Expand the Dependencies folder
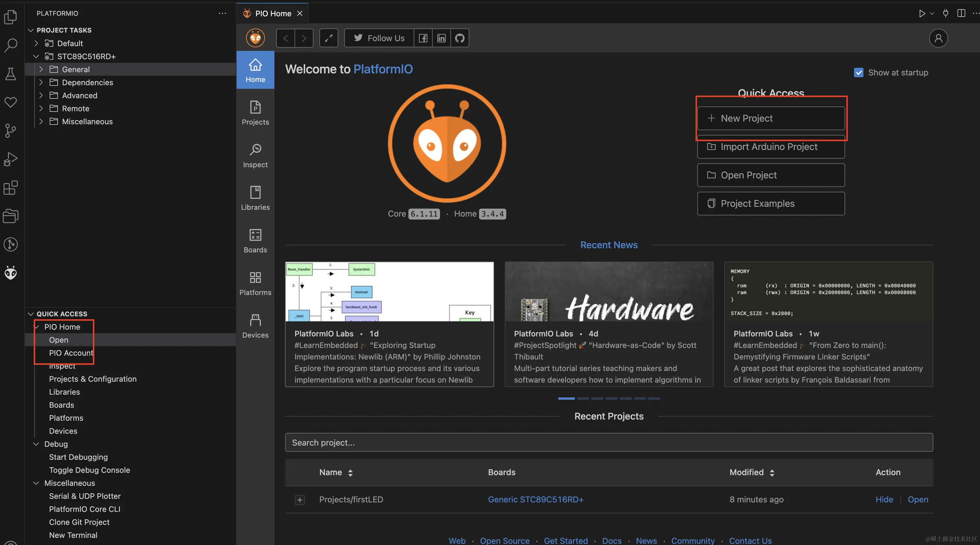Viewport: 980px width, 545px height. [41, 83]
